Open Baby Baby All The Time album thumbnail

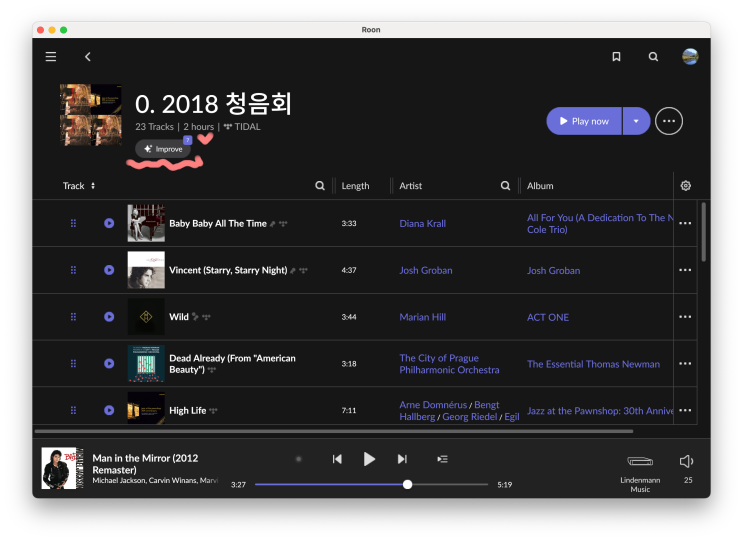[146, 223]
